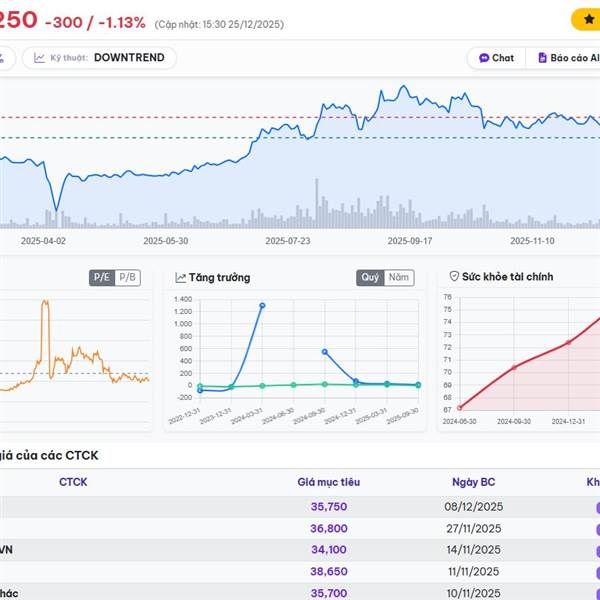Click the chart icon beside Kỹ thuật
This screenshot has height=600, width=600.
point(39,58)
